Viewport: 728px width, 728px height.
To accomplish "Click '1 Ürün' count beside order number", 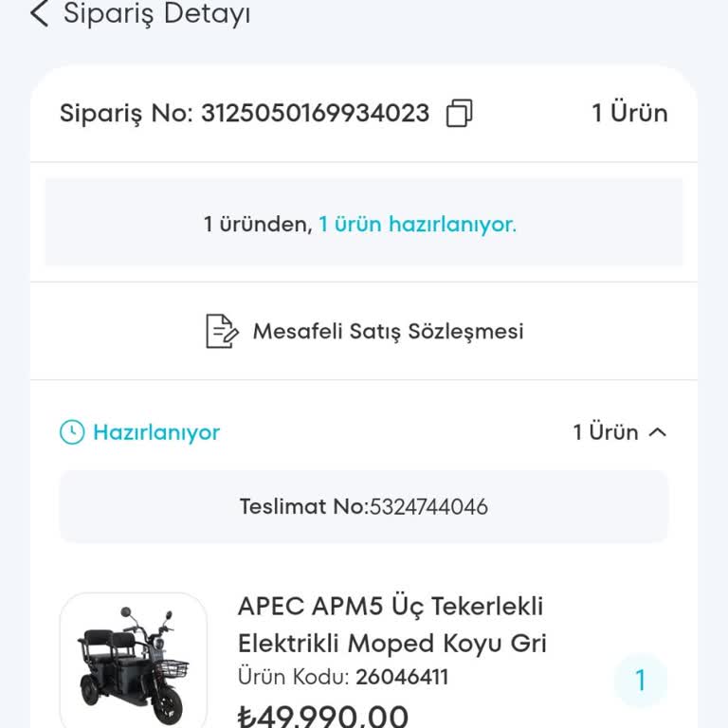I will 629,114.
